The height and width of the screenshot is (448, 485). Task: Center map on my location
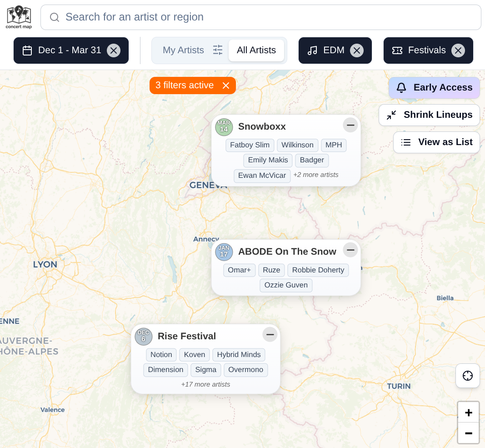tap(467, 376)
